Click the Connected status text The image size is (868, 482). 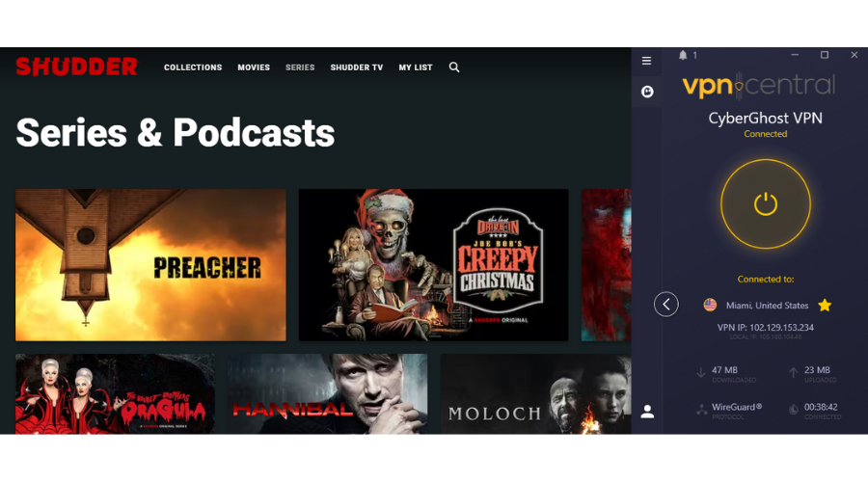tap(765, 134)
